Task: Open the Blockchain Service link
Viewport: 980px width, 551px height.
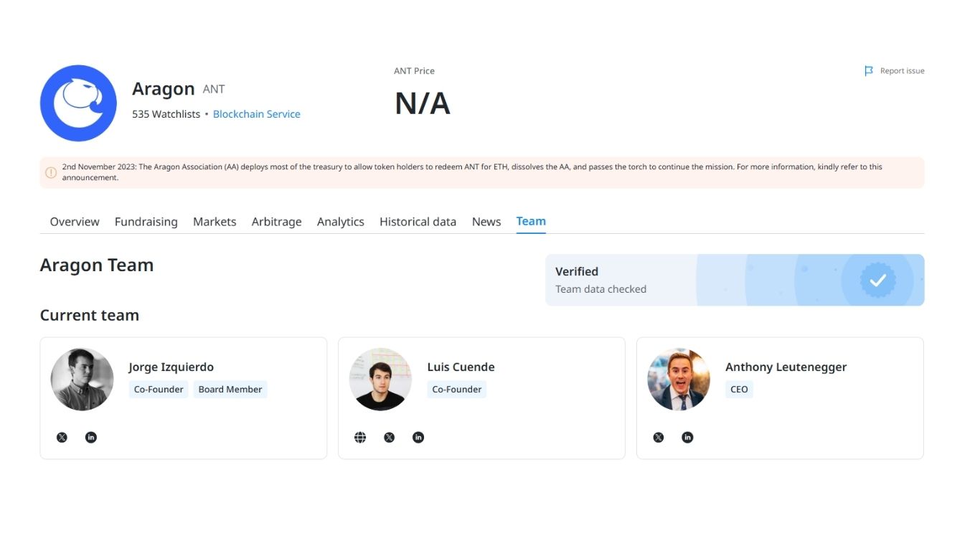Action: pos(256,113)
